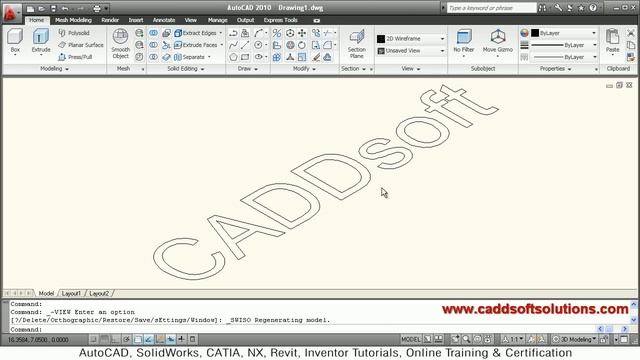Expand the Modify panel
640x360 pixels.
pos(304,69)
